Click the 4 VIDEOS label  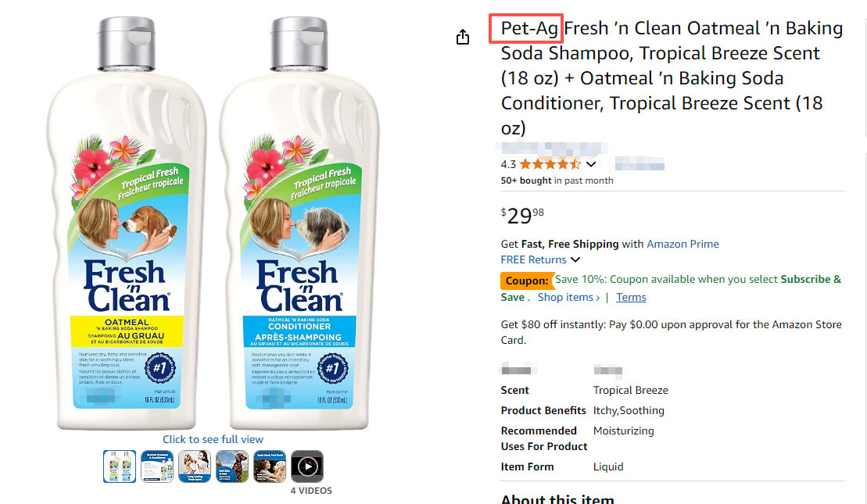tap(311, 491)
